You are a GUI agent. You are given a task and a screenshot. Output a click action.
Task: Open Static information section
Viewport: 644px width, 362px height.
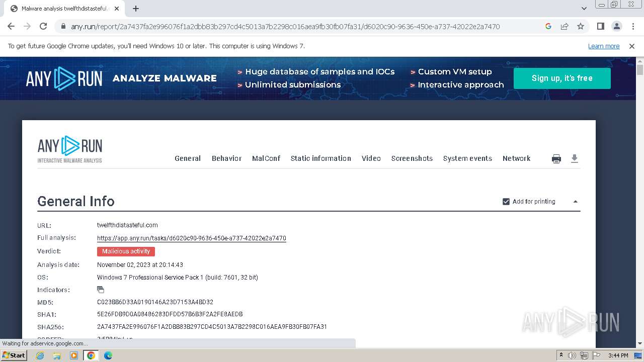(x=321, y=158)
